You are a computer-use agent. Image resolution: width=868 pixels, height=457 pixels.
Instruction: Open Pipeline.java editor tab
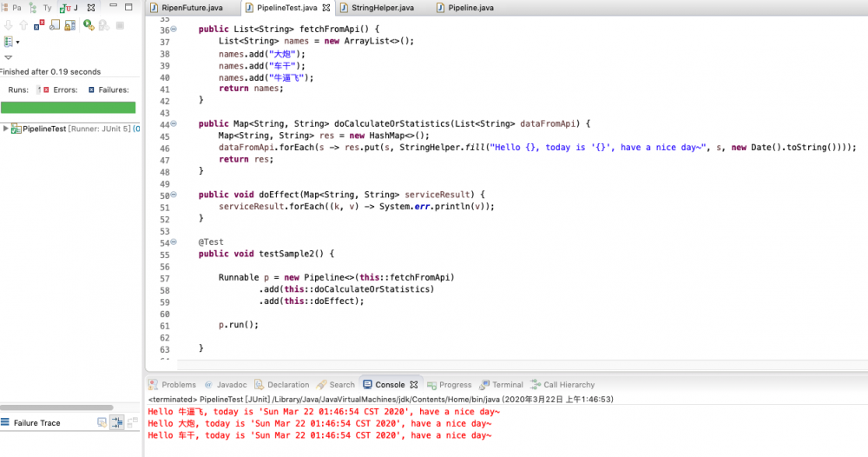465,8
